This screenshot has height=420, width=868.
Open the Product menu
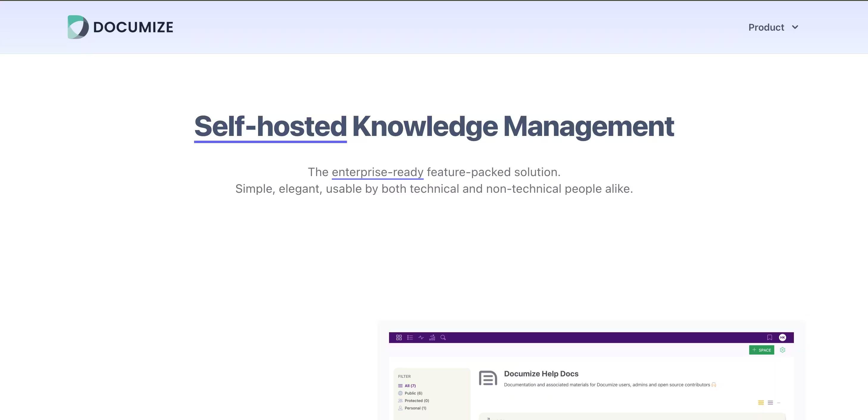click(766, 27)
